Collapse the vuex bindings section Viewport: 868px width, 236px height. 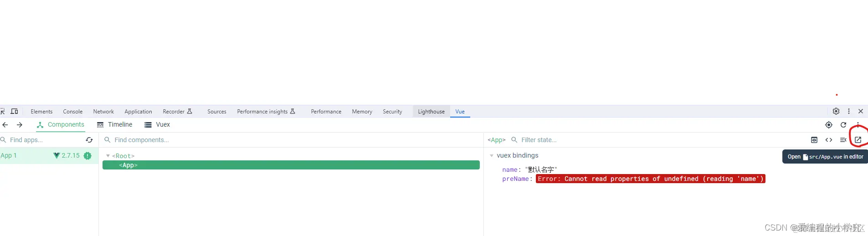pyautogui.click(x=492, y=156)
